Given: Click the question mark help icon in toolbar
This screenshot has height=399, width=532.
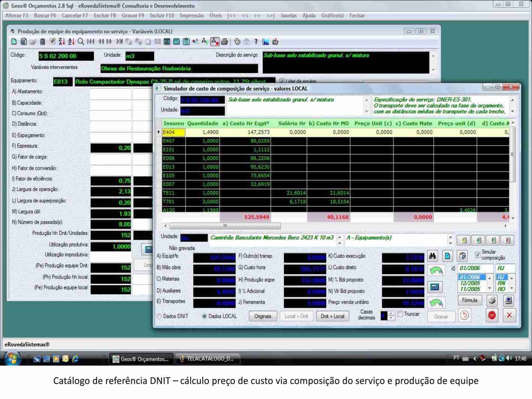Looking at the screenshot, I should [256, 42].
